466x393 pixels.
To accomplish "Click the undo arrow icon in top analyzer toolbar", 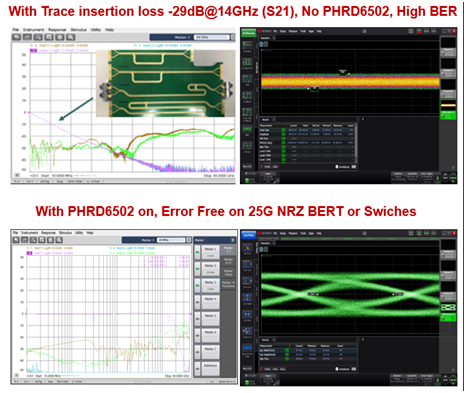I will (x=17, y=37).
